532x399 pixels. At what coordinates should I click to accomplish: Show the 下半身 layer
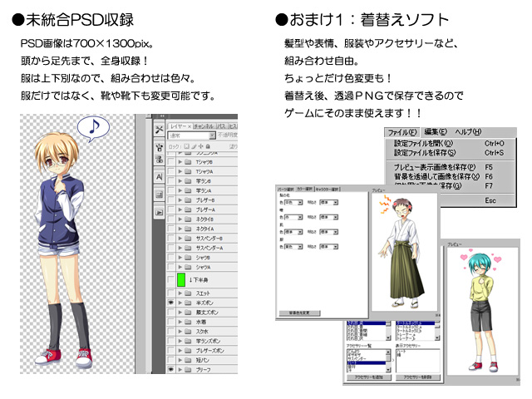pos(171,280)
